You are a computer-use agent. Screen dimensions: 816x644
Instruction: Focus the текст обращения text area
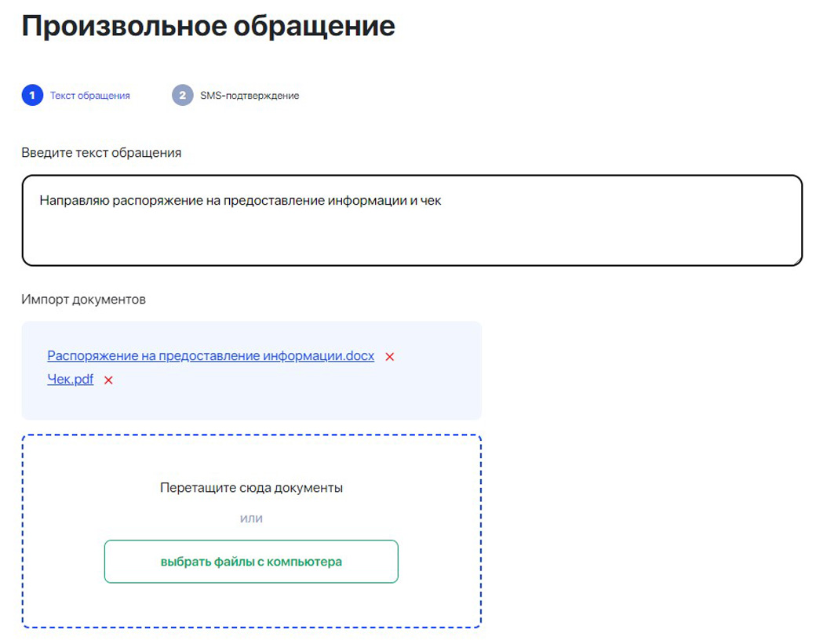(x=412, y=220)
